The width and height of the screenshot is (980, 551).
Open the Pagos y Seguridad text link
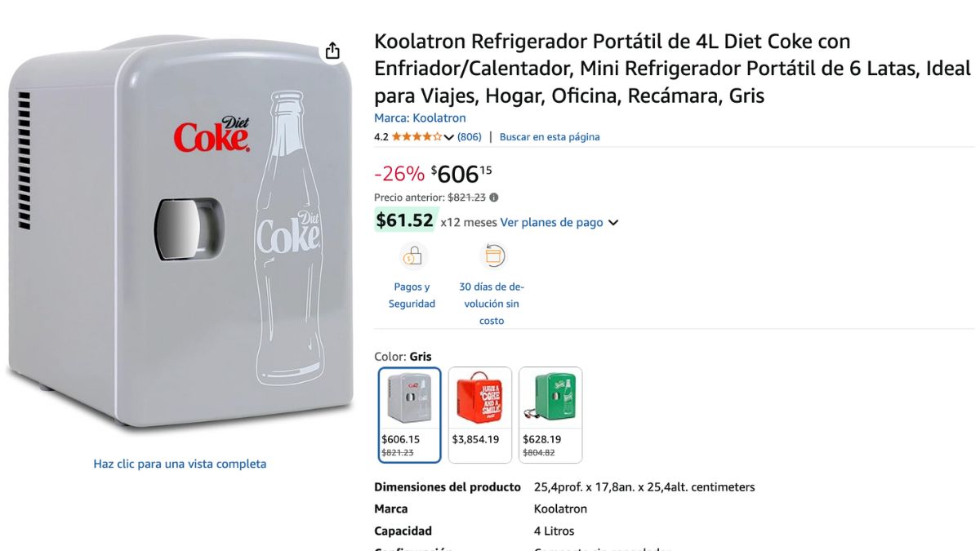(412, 295)
